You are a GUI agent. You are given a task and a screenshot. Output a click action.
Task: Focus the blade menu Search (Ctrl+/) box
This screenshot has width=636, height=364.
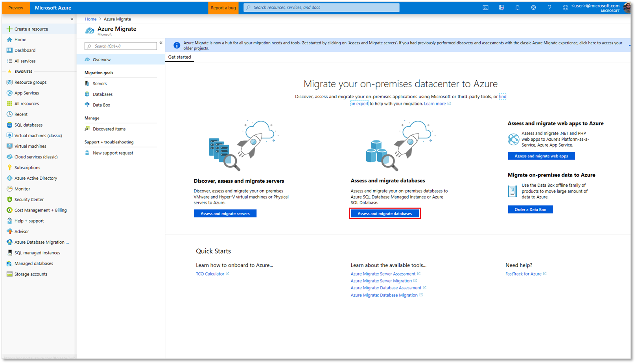pyautogui.click(x=120, y=46)
